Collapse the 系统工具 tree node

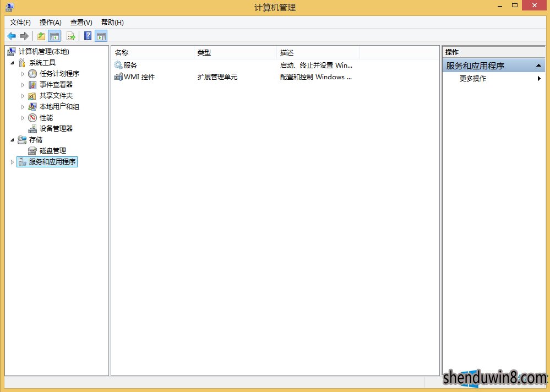tap(12, 63)
